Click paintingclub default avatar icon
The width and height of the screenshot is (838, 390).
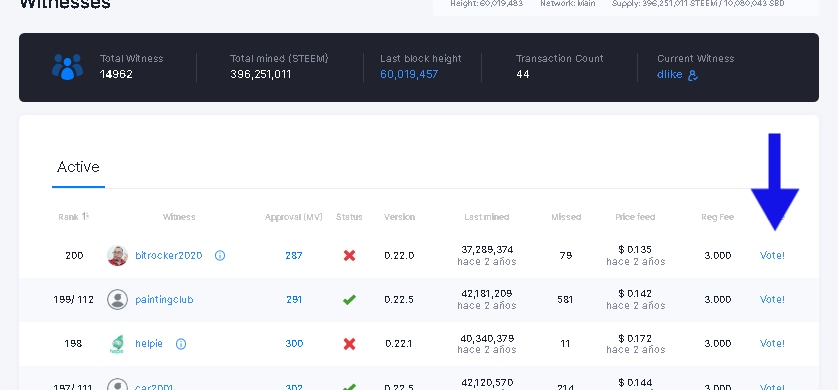click(x=117, y=299)
